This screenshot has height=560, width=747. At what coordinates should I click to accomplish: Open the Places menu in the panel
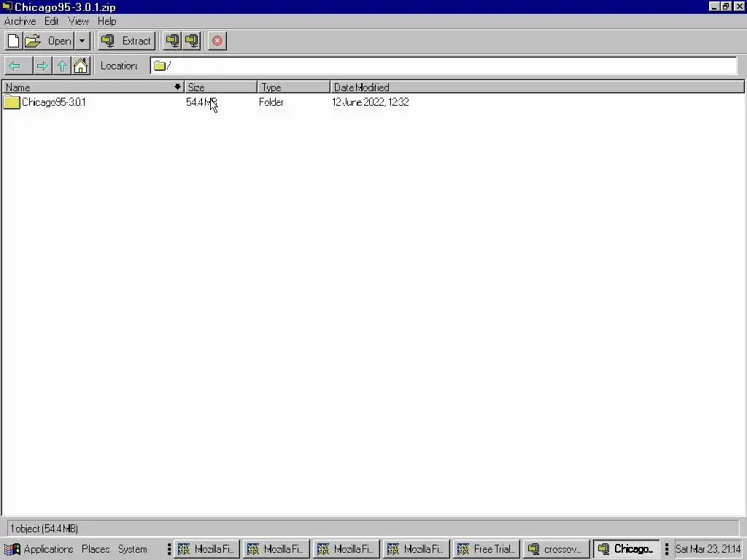click(x=96, y=549)
